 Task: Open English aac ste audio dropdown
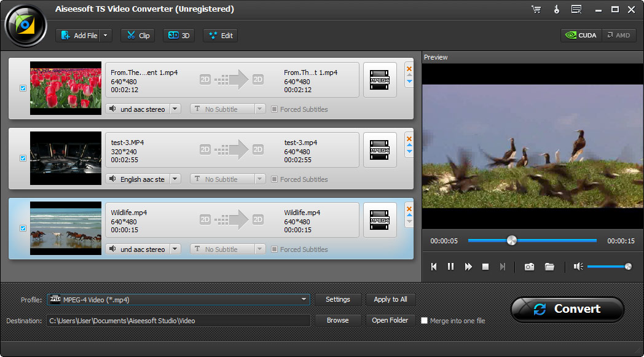click(x=175, y=179)
